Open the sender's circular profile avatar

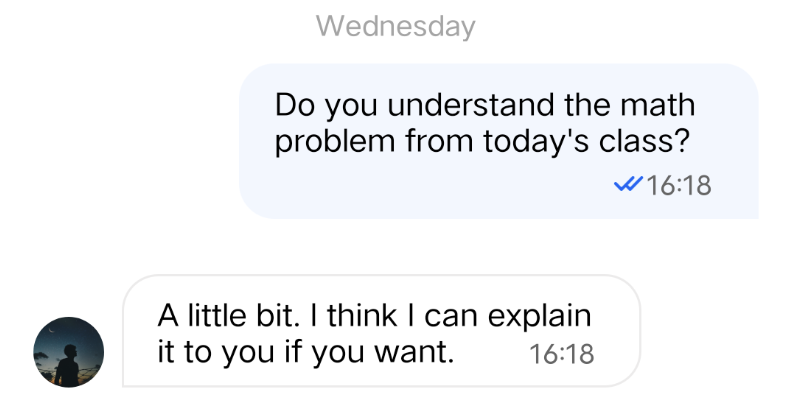click(x=69, y=352)
